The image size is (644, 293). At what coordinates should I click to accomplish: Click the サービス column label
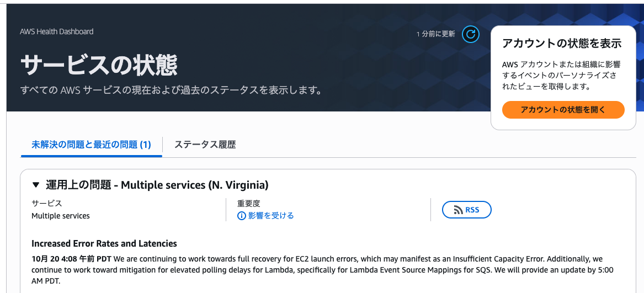click(x=46, y=204)
